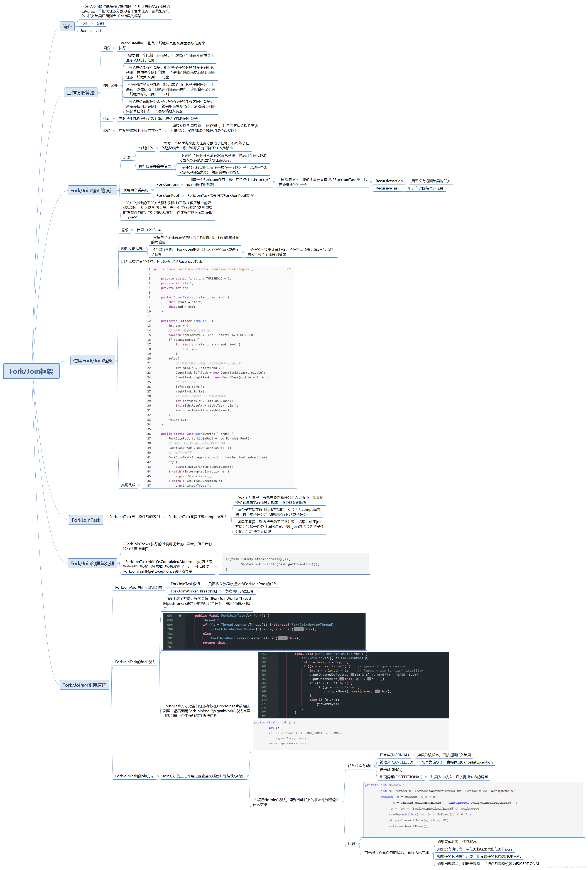The image size is (588, 870).
Task: Select the root node Fork/Join框架
Action: [31, 371]
